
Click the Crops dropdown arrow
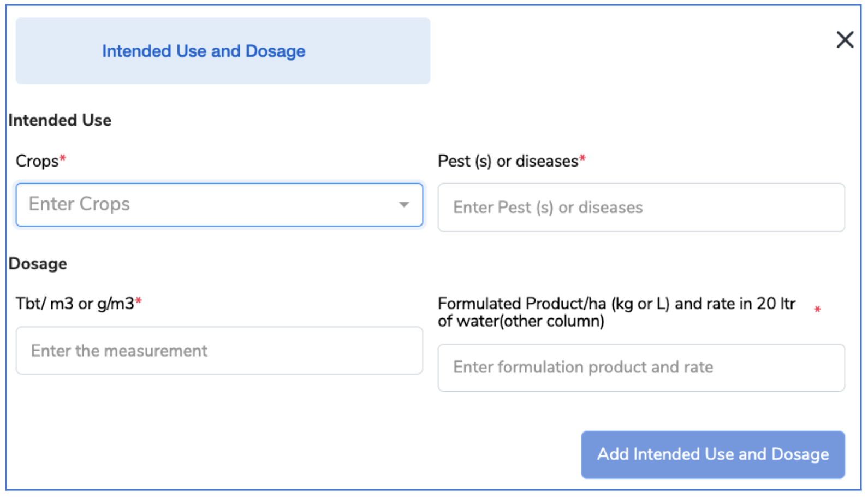click(403, 205)
